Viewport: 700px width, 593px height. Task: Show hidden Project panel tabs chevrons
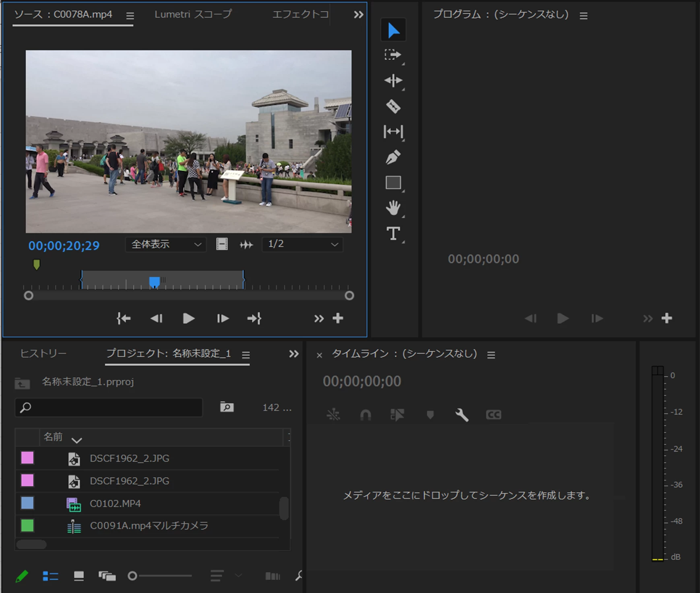(294, 354)
